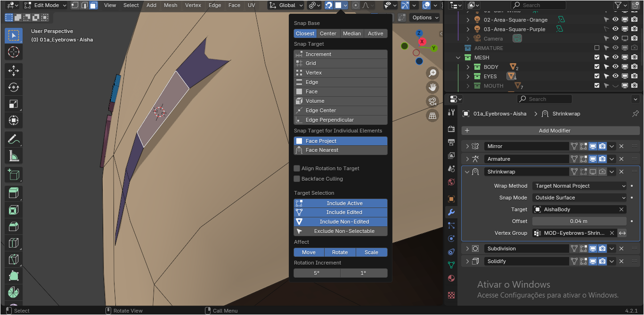Open Global transform orientation dropdown
Screen dimensions: 644x315
[287, 5]
